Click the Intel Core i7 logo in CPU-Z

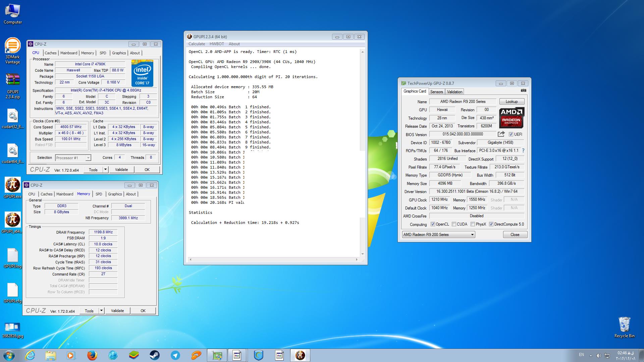click(x=142, y=73)
